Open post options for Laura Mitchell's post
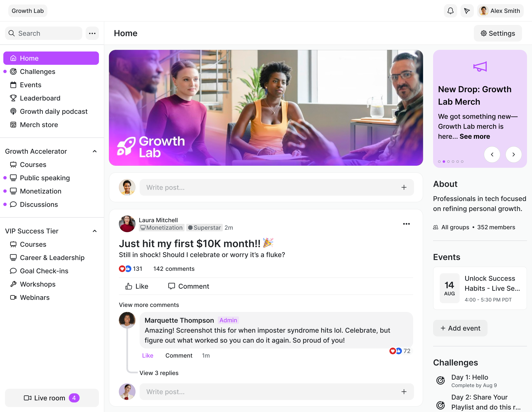This screenshot has height=412, width=532. (406, 224)
